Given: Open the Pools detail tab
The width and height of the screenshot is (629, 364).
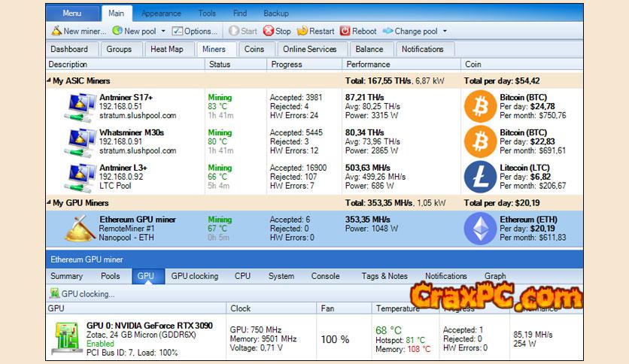Looking at the screenshot, I should (x=111, y=276).
